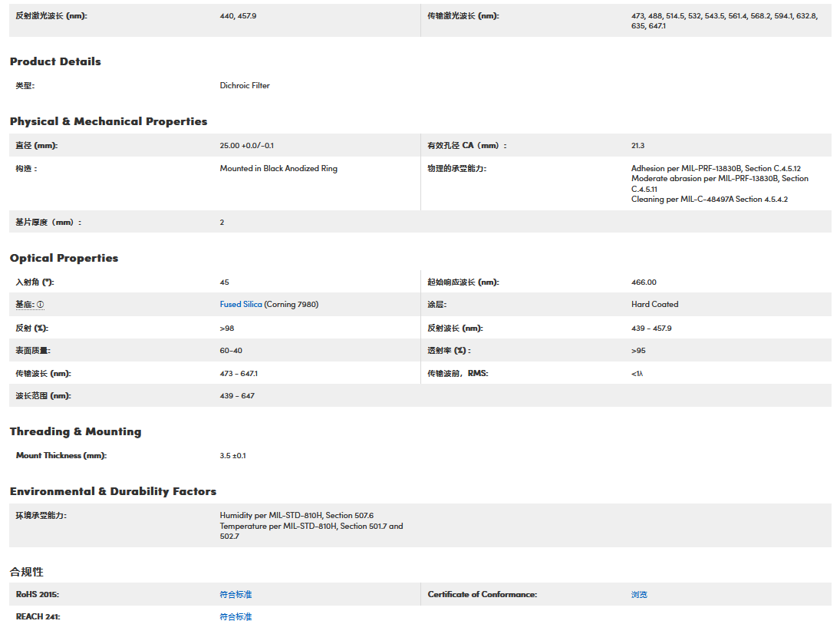
Task: Click the 有效孔径 CA (mm) label
Action: point(467,146)
